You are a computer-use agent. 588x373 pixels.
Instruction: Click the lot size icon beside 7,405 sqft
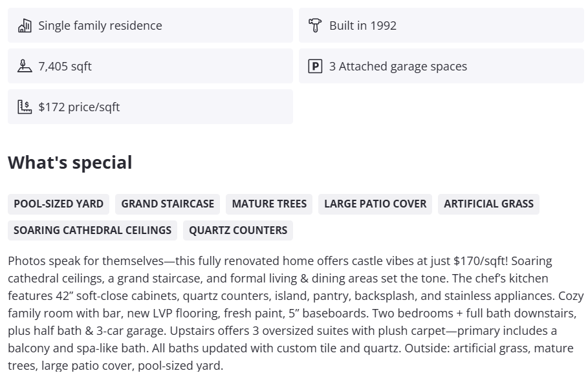(x=25, y=66)
